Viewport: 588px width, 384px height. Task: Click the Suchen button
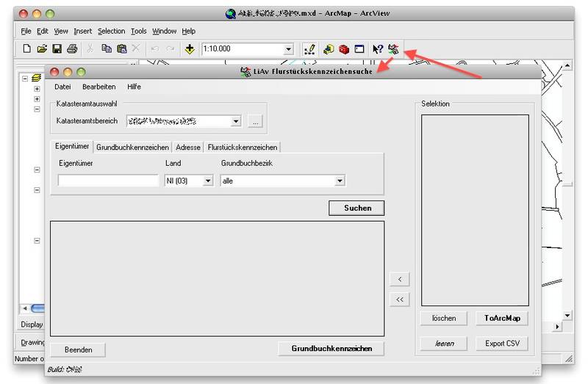pyautogui.click(x=356, y=209)
